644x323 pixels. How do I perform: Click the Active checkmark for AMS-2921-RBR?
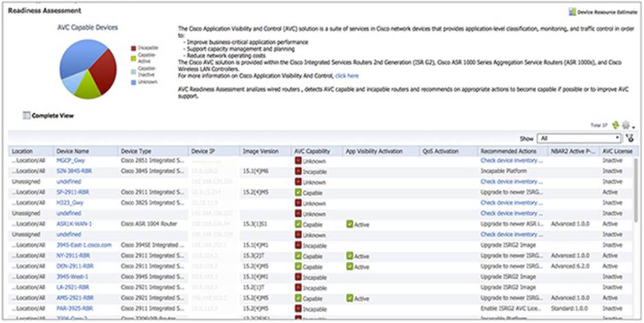[349, 298]
